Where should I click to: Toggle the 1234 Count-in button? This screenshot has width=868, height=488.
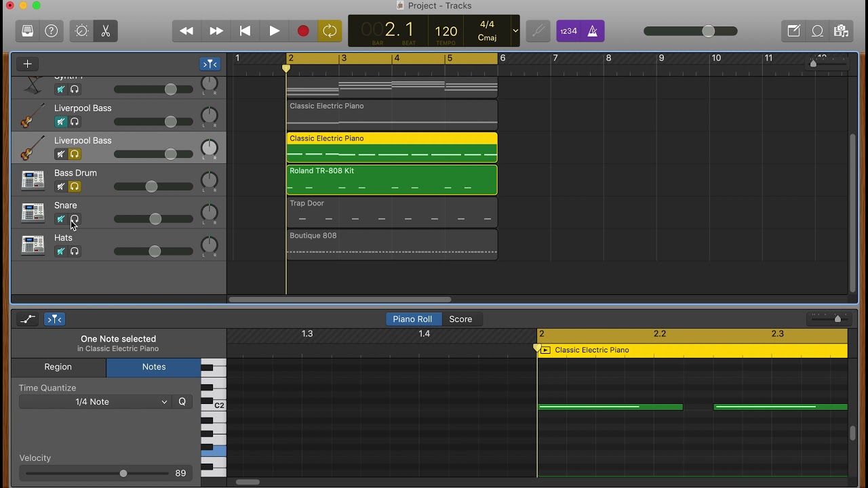coord(568,31)
